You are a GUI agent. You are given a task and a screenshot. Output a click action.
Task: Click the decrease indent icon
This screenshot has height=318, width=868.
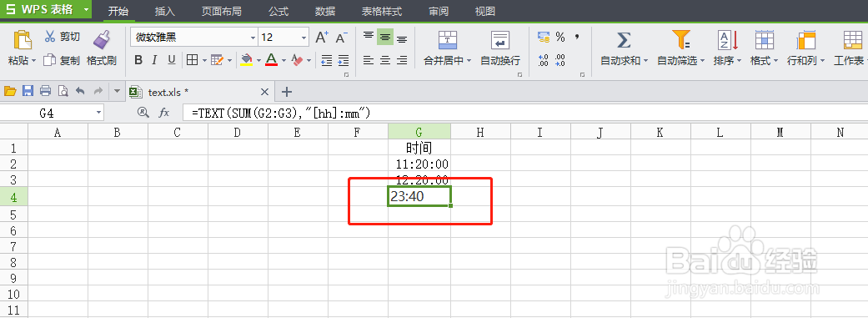(327, 60)
